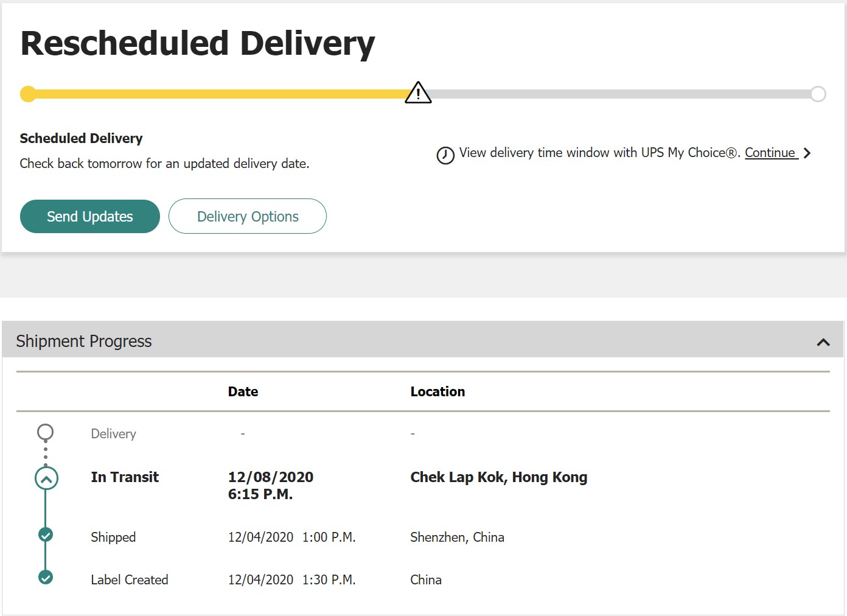847x616 pixels.
Task: Click the arrow icon after Continue
Action: pos(807,153)
